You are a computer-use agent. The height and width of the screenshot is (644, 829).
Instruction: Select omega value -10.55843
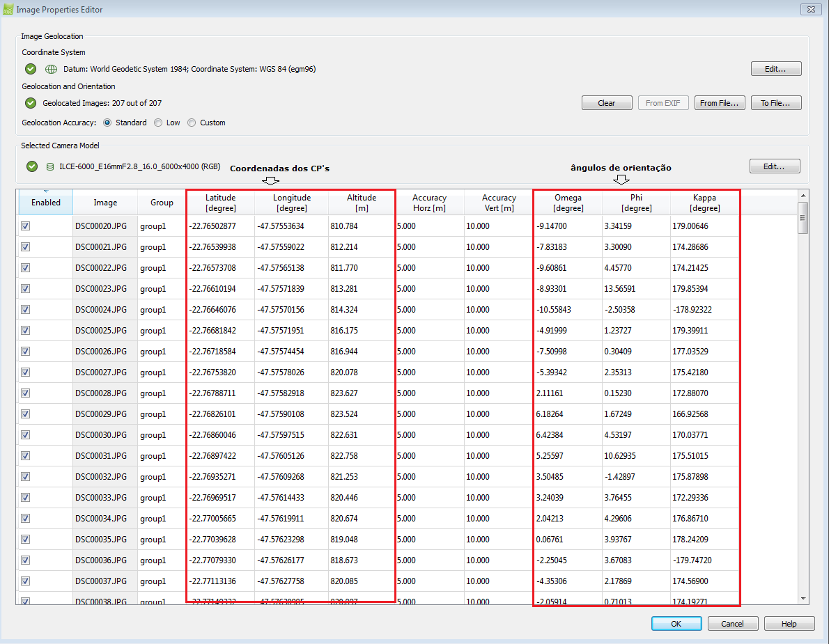568,310
